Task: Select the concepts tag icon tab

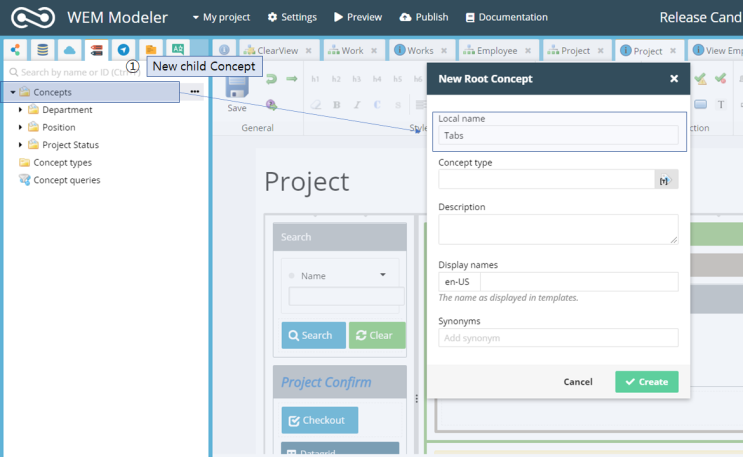Action: 97,50
